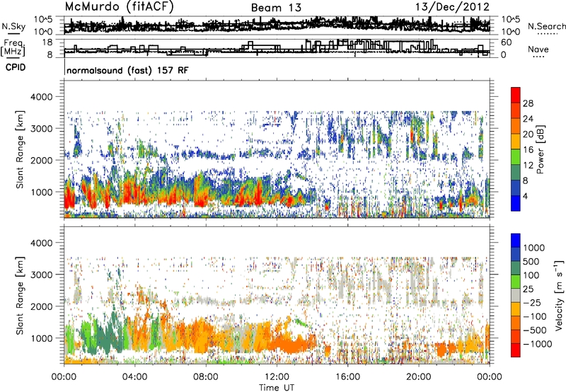The image size is (566, 392).
Task: Click the "-1000" label on velocity colorbar
Action: click(537, 344)
